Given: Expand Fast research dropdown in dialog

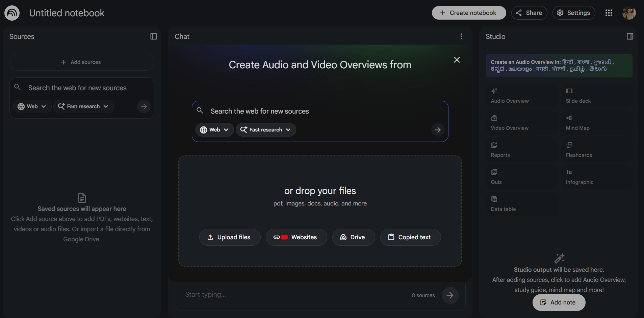Looking at the screenshot, I should [x=266, y=130].
